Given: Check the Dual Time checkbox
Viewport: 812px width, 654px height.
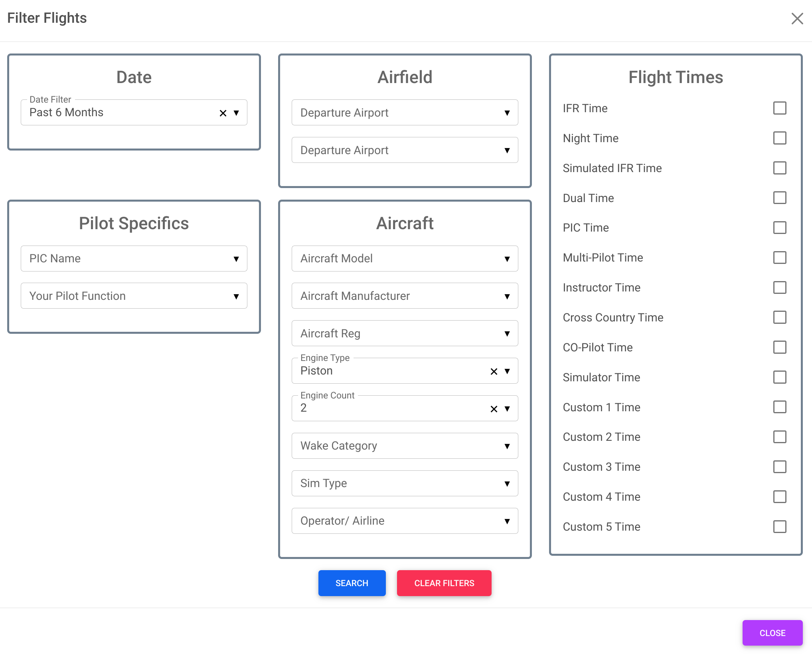Looking at the screenshot, I should pos(780,198).
